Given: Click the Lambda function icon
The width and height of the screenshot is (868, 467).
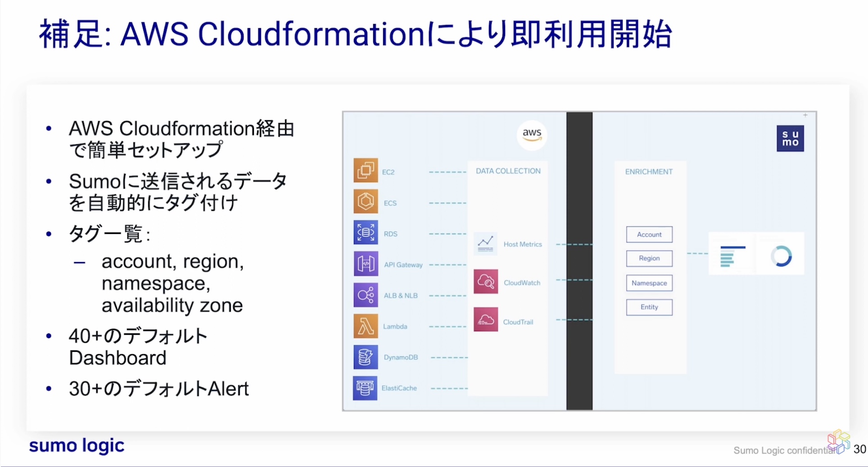Looking at the screenshot, I should (366, 326).
